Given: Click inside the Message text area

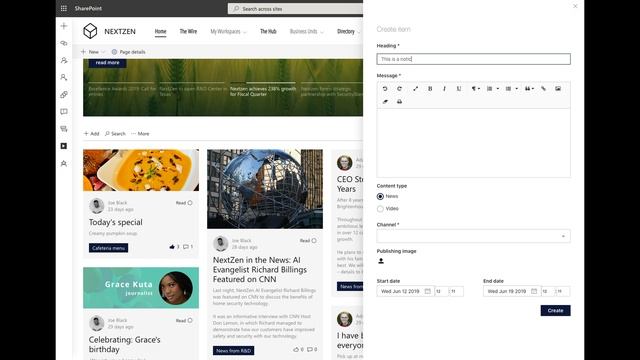Looking at the screenshot, I should point(473,143).
